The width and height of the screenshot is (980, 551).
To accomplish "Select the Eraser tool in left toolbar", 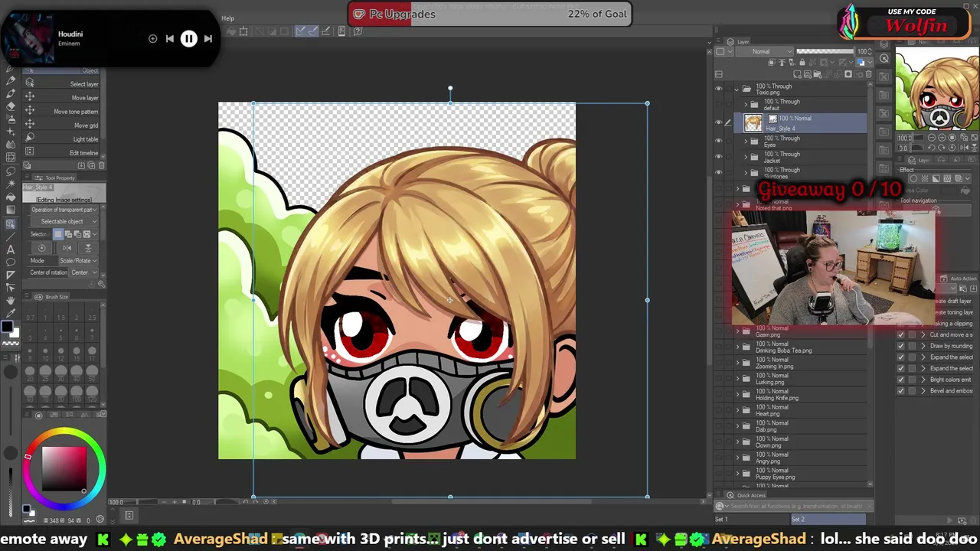I will tap(11, 106).
